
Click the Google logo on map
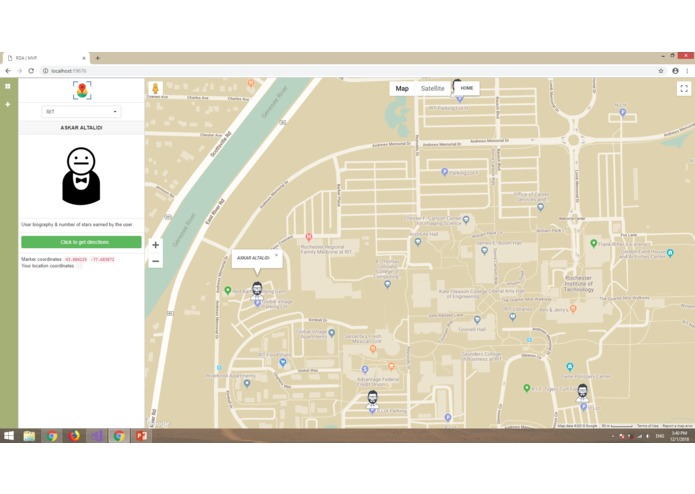[x=159, y=424]
